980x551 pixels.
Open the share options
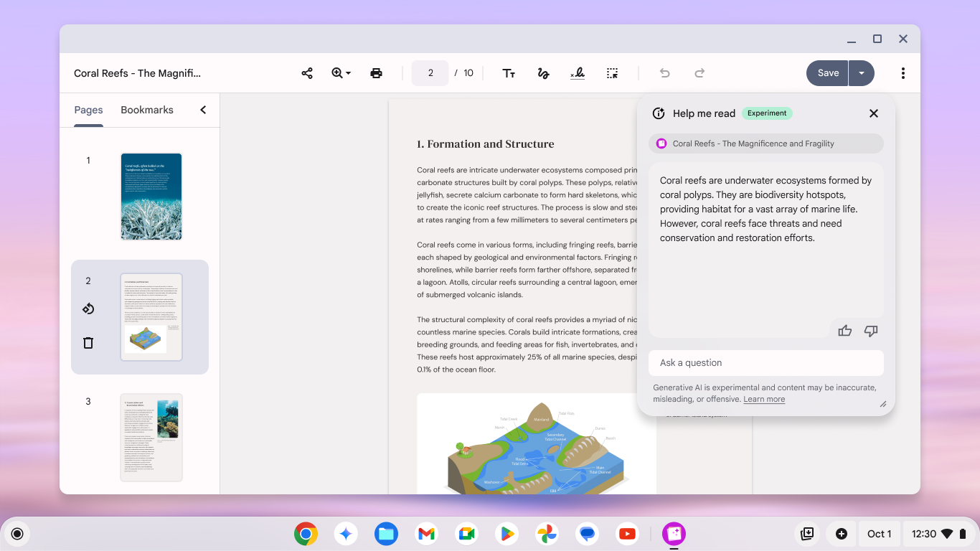click(x=307, y=72)
